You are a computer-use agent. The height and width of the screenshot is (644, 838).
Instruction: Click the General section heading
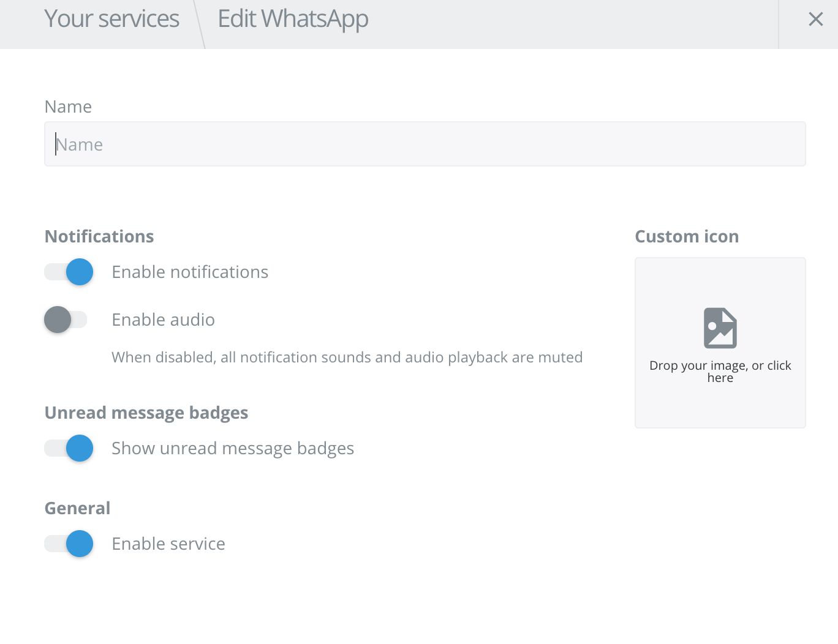(77, 508)
